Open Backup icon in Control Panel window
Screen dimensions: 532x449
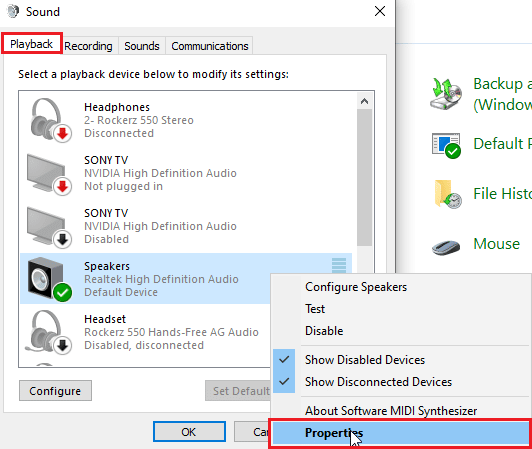pyautogui.click(x=446, y=93)
